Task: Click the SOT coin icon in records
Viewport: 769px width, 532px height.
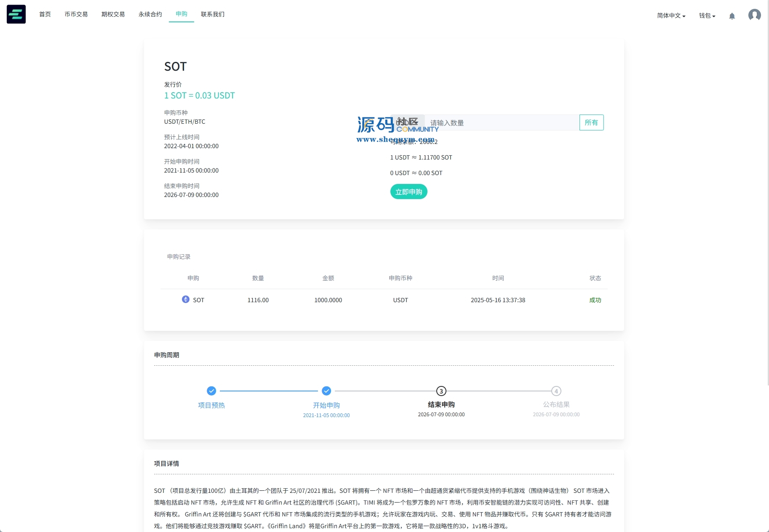Action: tap(185, 299)
